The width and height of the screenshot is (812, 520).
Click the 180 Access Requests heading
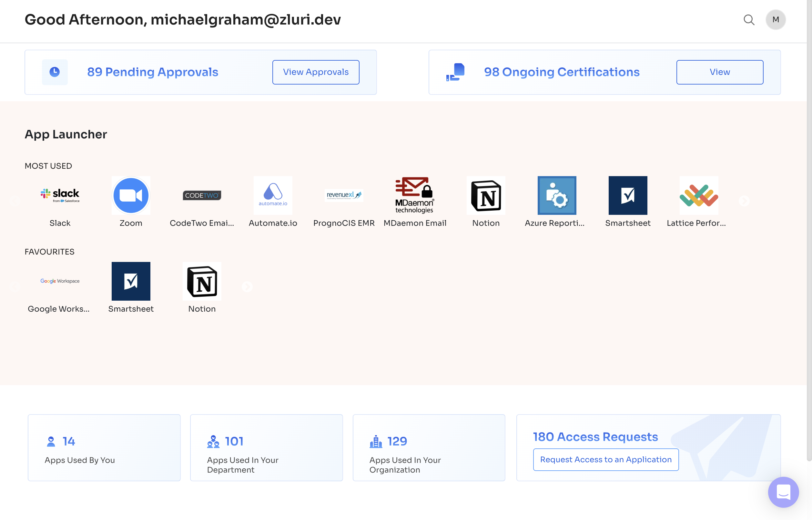[x=595, y=436]
